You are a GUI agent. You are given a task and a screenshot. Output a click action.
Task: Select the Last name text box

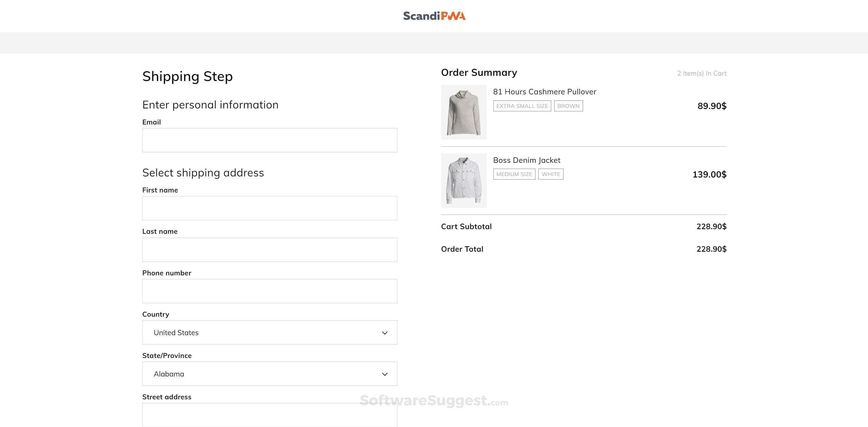click(270, 250)
